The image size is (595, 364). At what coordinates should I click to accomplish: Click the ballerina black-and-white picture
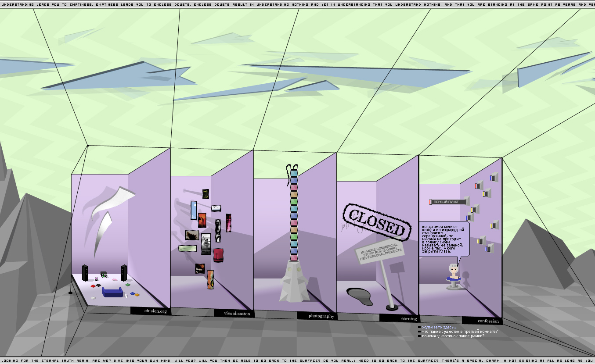206,243
